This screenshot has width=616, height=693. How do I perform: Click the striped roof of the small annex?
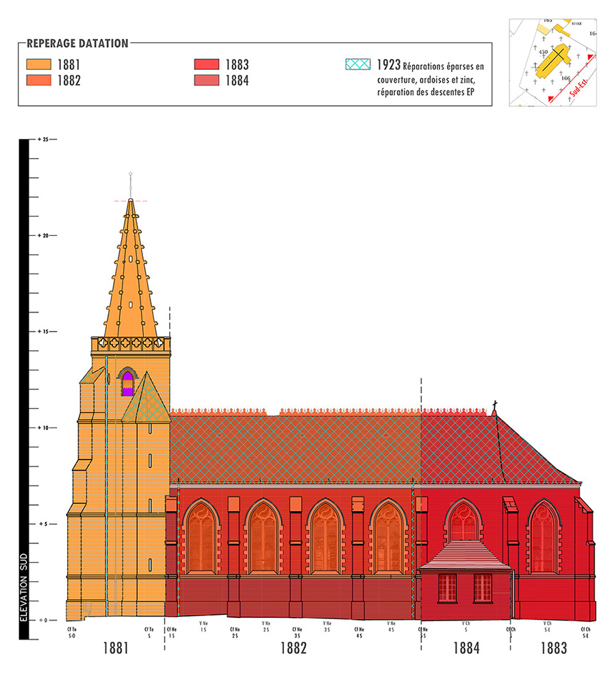point(464,555)
